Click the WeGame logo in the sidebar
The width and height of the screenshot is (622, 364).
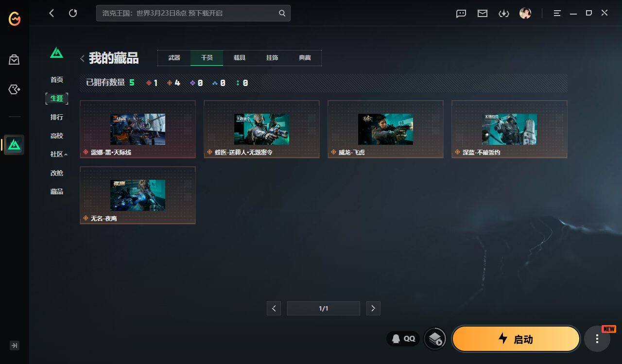click(x=15, y=19)
